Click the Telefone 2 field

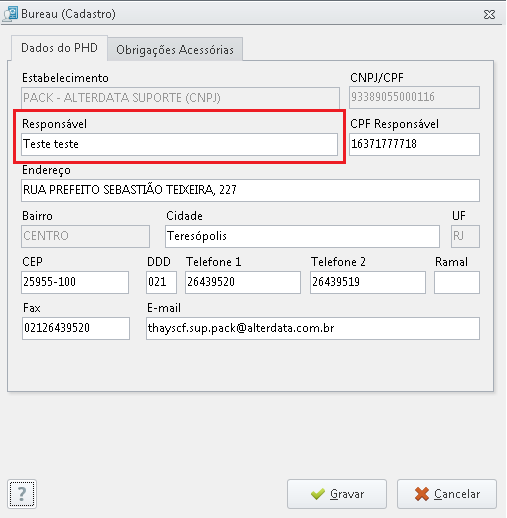coord(368,282)
